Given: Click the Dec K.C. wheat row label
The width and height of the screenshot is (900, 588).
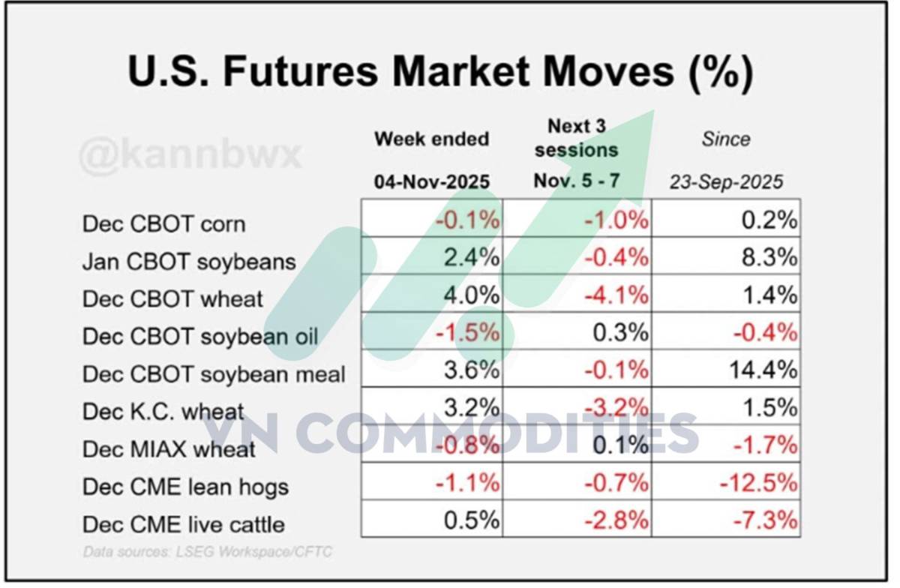Looking at the screenshot, I should 163,411.
